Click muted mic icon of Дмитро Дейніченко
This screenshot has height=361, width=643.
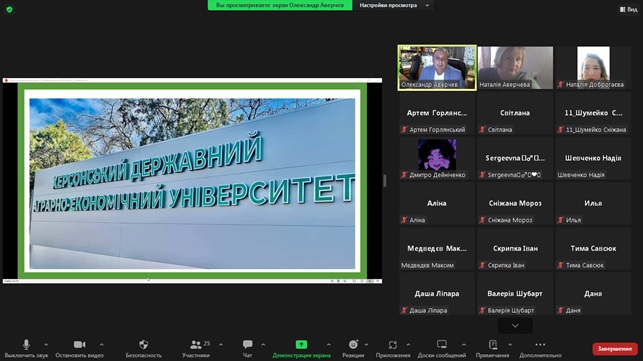pos(404,175)
